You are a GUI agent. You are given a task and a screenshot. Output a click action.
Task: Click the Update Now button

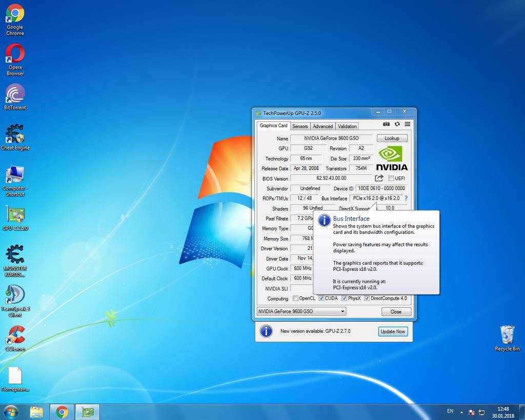[x=393, y=331]
